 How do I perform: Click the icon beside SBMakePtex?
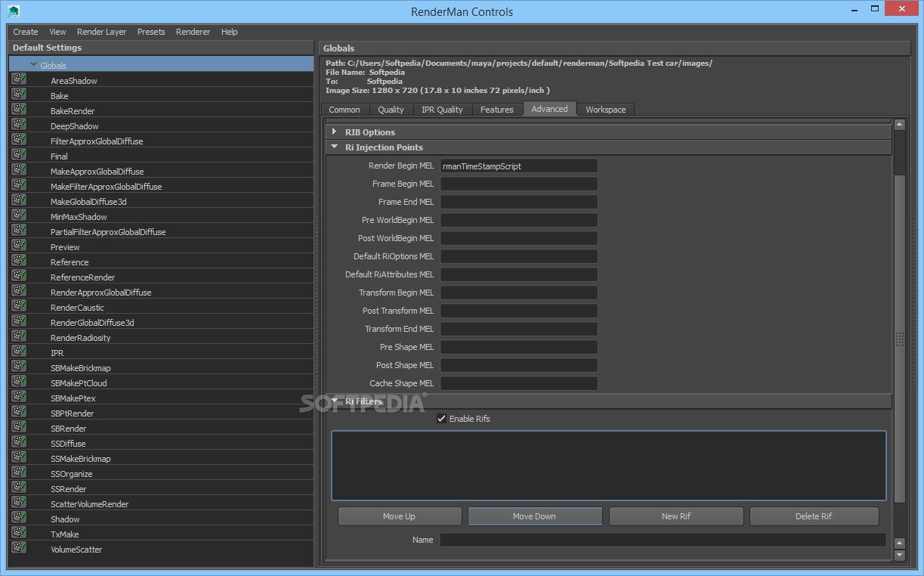(19, 397)
